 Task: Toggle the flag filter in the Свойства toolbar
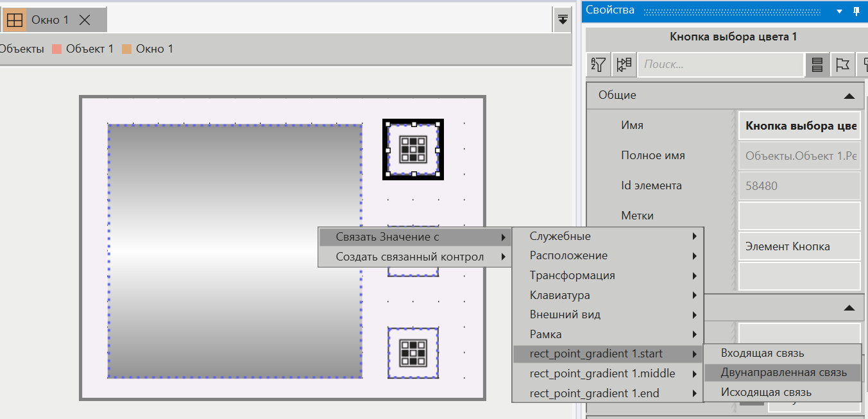842,64
